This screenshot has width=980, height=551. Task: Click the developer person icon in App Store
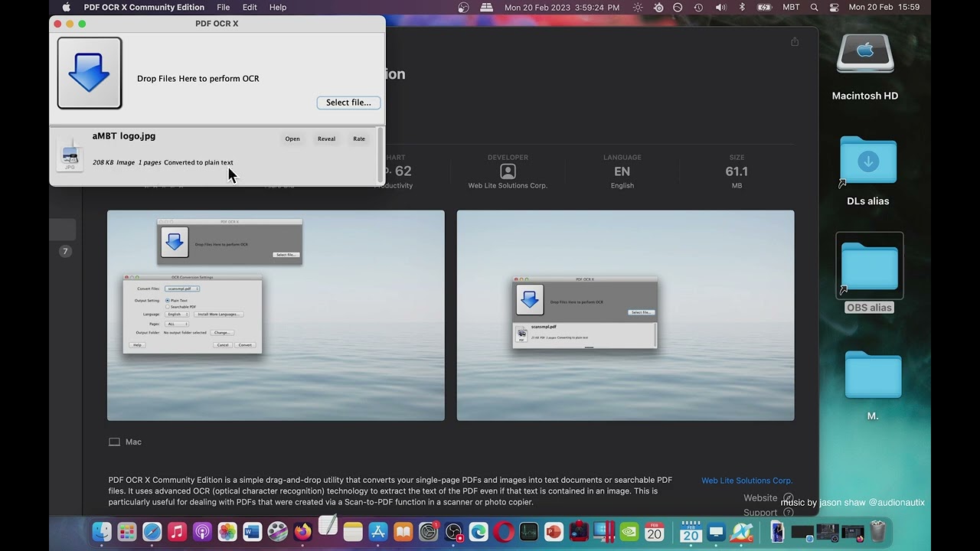[x=508, y=171]
